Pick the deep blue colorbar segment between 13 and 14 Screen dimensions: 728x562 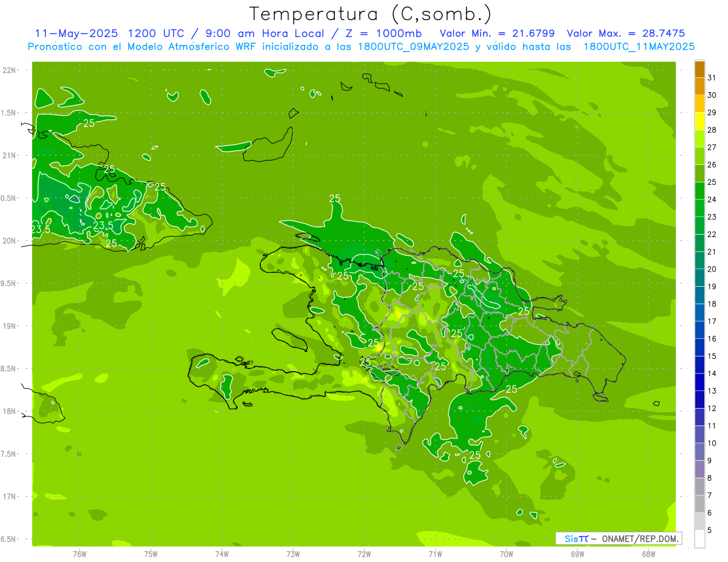699,383
